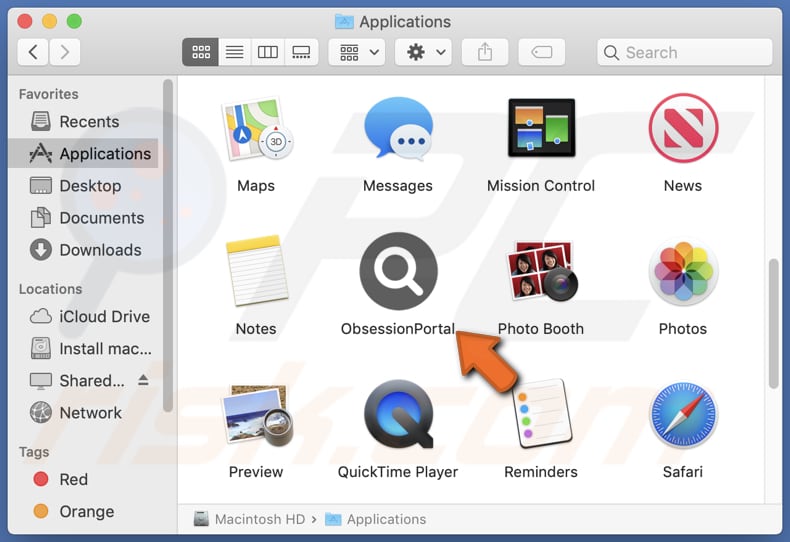
Task: Click the Photo Booth name label
Action: click(x=541, y=329)
